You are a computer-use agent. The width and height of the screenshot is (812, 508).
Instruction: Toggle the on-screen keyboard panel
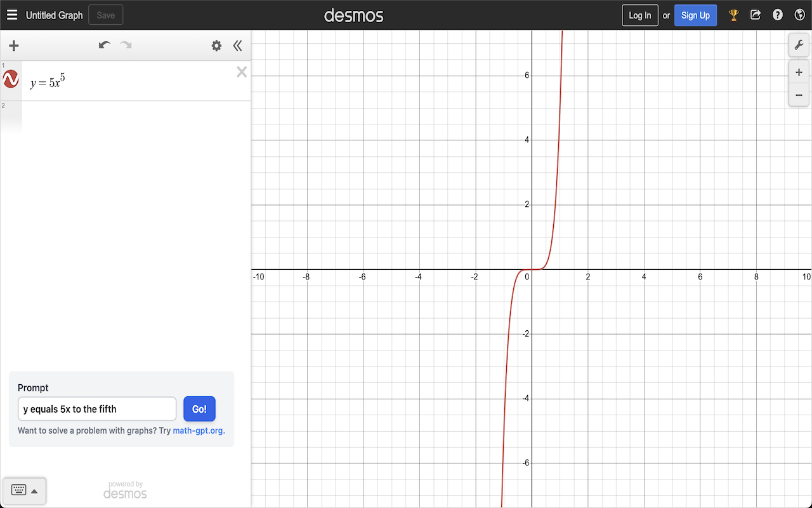pos(19,490)
